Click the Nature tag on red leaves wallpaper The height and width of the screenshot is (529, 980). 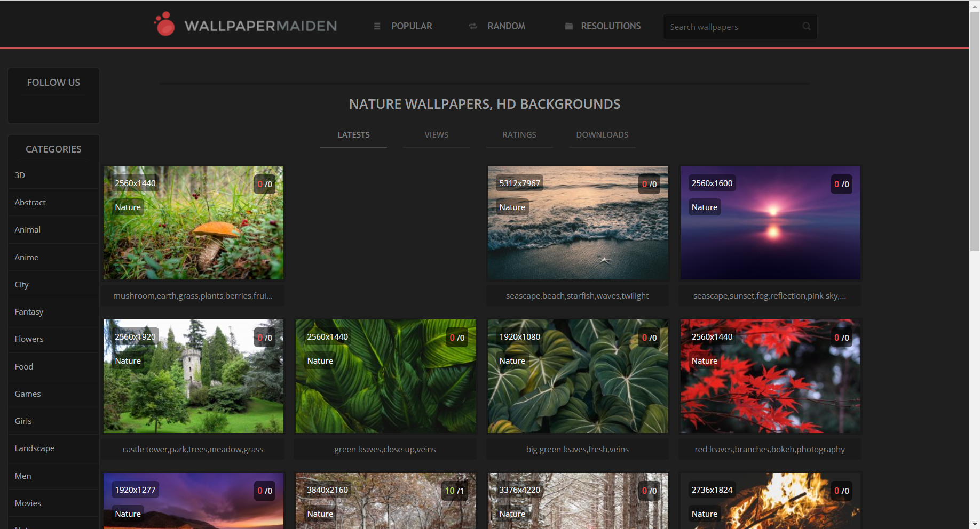coord(704,360)
